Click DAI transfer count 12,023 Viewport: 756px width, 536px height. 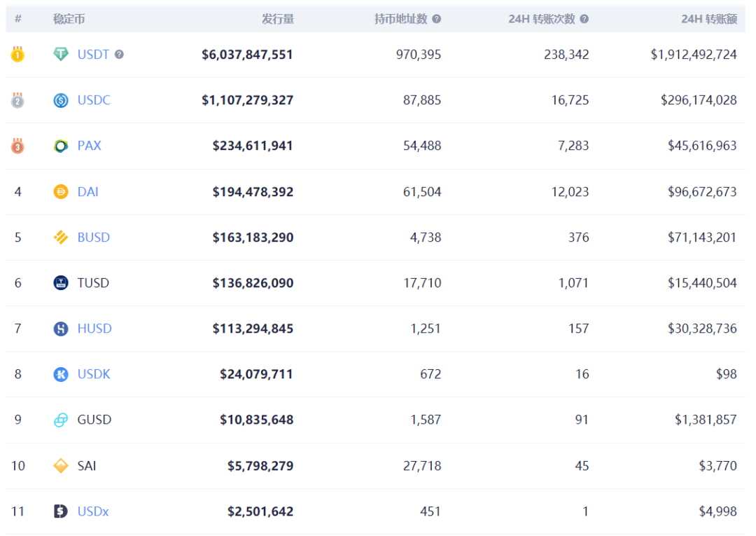coord(570,191)
